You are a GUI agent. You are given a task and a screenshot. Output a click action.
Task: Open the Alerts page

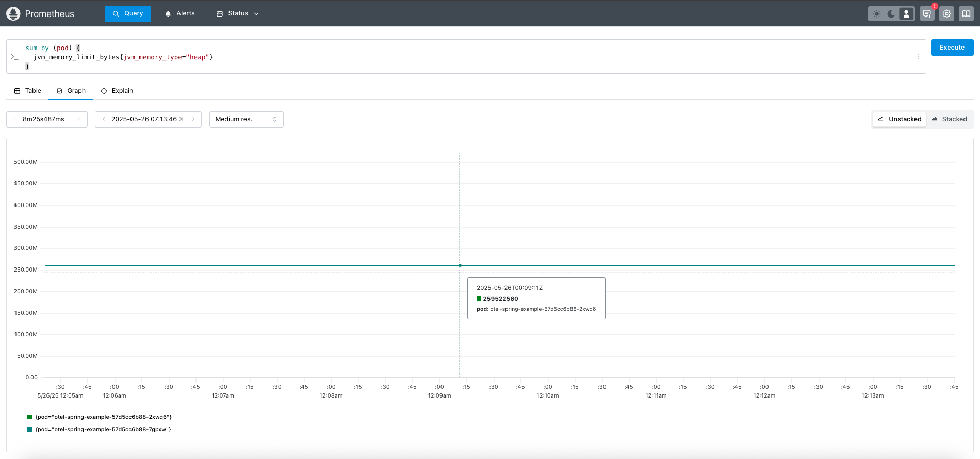pos(179,13)
